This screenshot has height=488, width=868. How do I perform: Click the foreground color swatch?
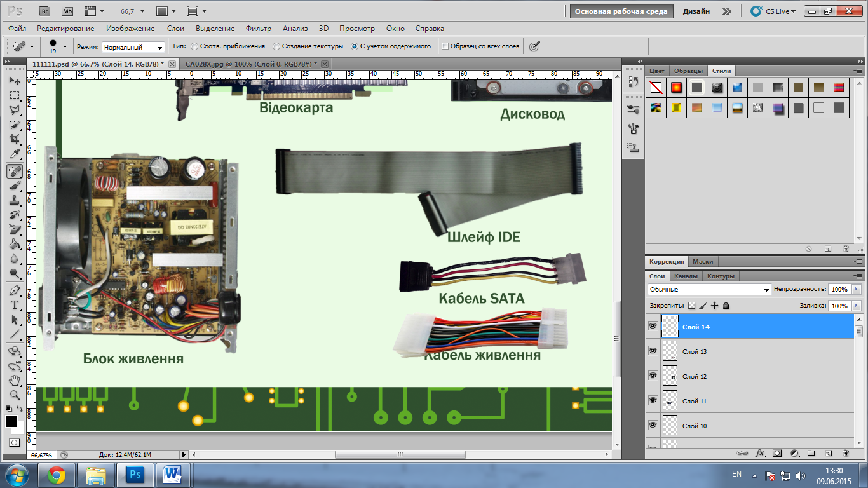coord(11,421)
